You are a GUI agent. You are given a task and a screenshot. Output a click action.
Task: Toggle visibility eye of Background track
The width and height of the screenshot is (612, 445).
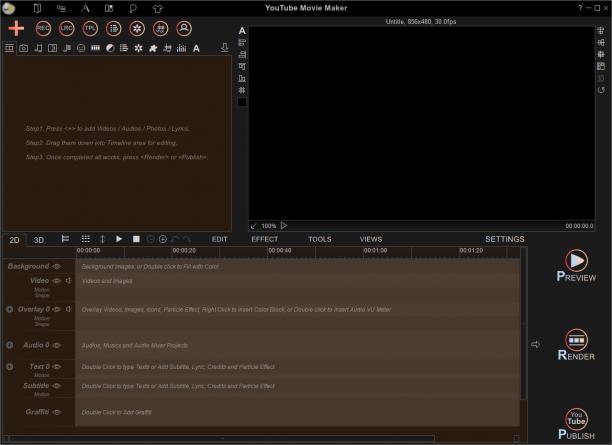pyautogui.click(x=57, y=266)
